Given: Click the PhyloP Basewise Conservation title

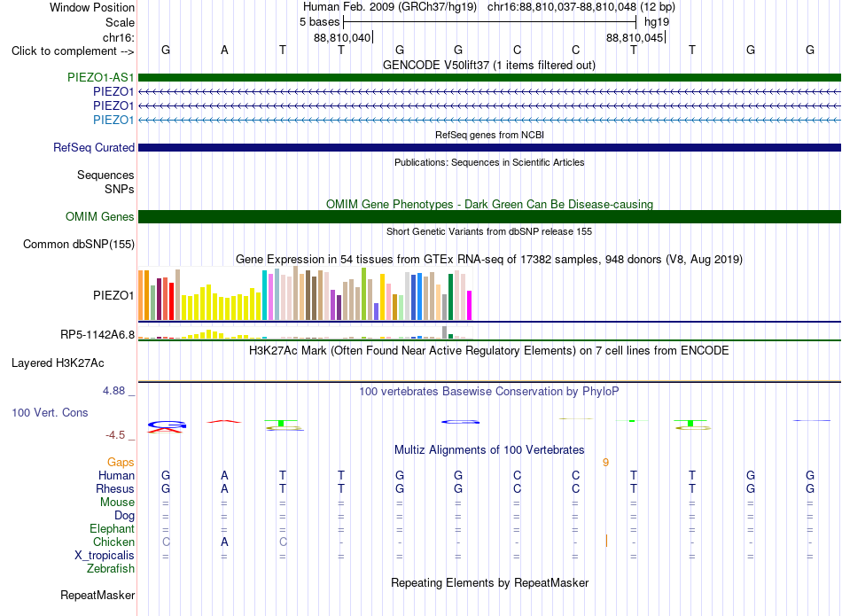Looking at the screenshot, I should (x=489, y=392).
